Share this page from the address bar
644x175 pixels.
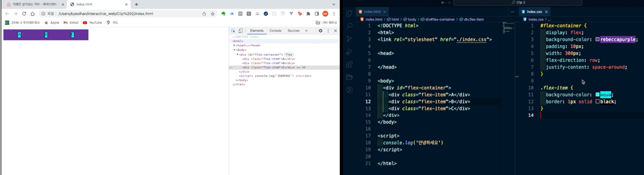click(204, 14)
